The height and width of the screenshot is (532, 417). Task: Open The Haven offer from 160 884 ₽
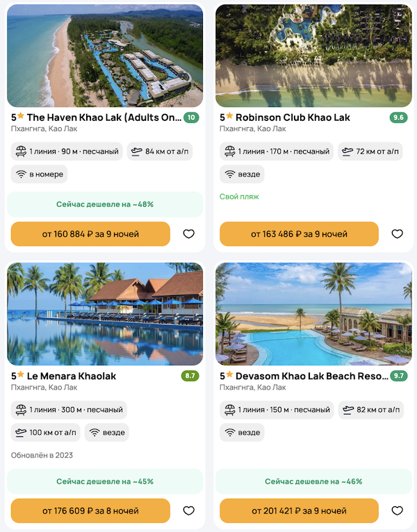click(90, 234)
